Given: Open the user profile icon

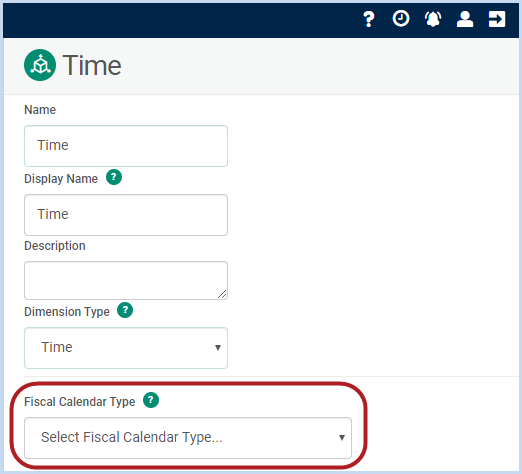Looking at the screenshot, I should 465,19.
